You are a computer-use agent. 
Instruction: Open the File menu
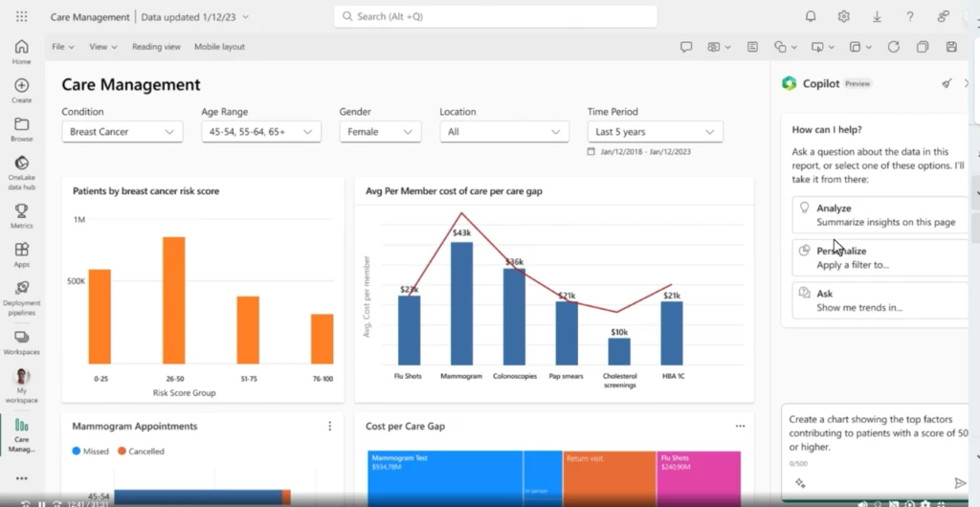coord(62,47)
